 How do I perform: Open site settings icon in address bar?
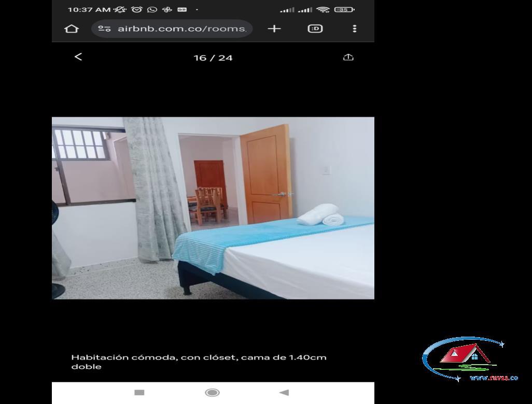[x=104, y=29]
